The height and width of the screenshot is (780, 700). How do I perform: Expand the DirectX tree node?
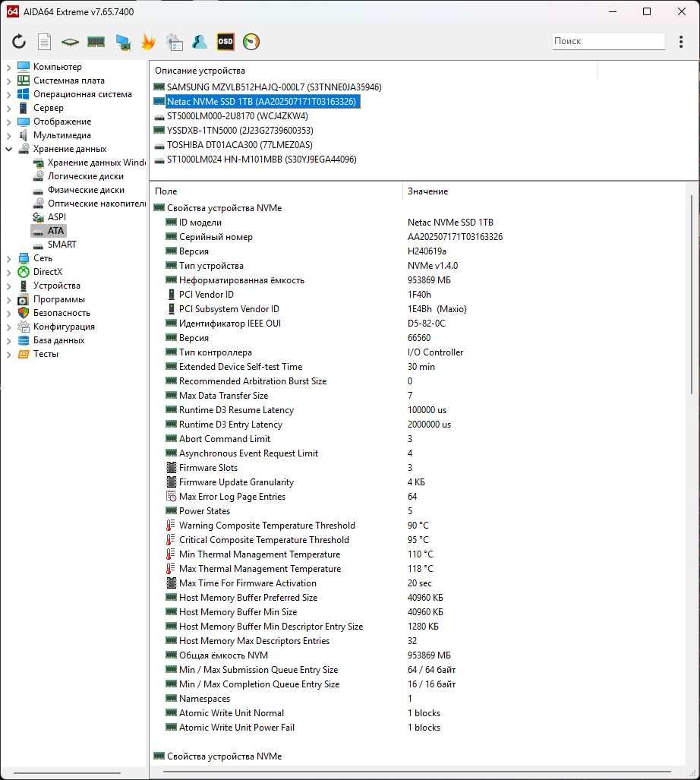(x=8, y=272)
